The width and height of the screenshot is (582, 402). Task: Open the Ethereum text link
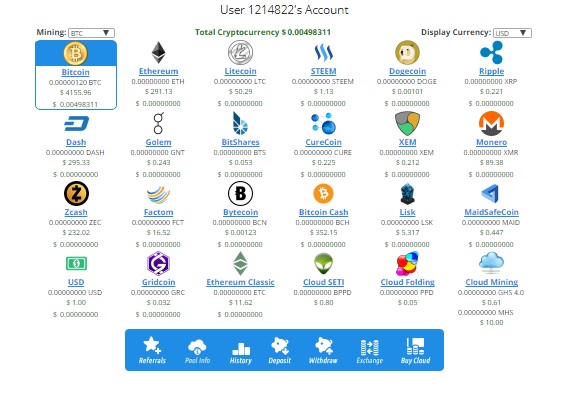coord(158,71)
